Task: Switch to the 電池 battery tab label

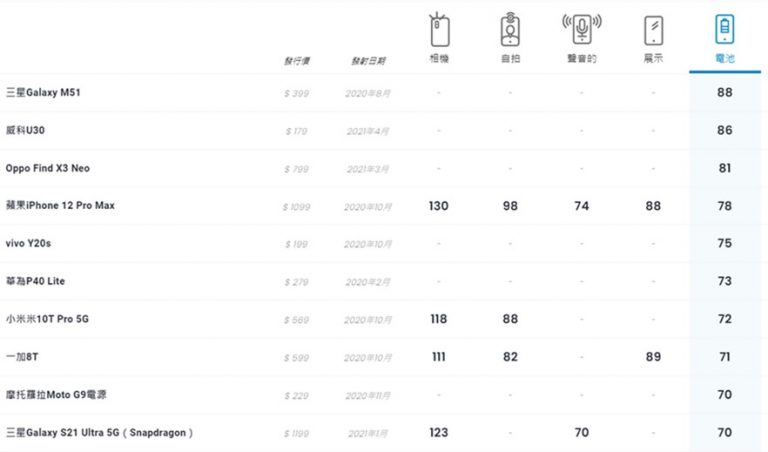Action: tap(724, 59)
